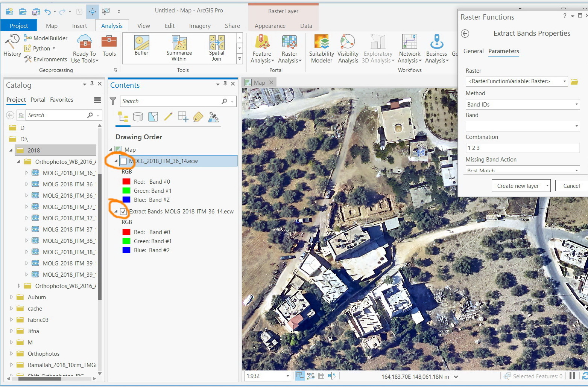Viewport: 588px width, 387px height.
Task: Switch to the Imagery ribbon tab
Action: click(x=199, y=26)
